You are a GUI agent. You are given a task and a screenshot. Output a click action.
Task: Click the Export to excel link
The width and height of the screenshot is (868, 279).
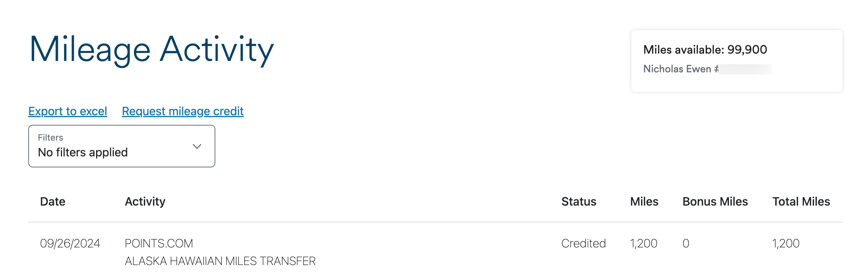(68, 111)
